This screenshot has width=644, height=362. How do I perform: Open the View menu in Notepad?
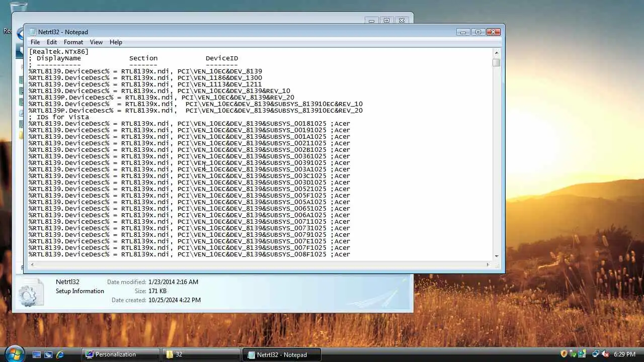pos(96,42)
